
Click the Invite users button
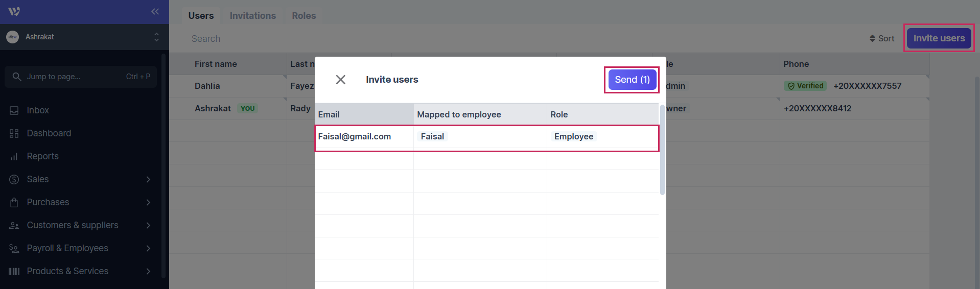click(x=939, y=38)
